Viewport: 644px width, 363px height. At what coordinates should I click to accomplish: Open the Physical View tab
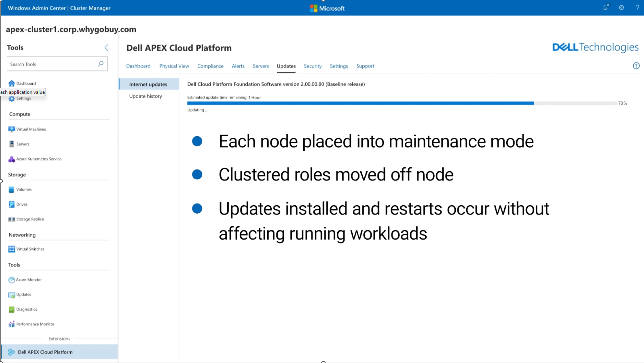click(174, 66)
